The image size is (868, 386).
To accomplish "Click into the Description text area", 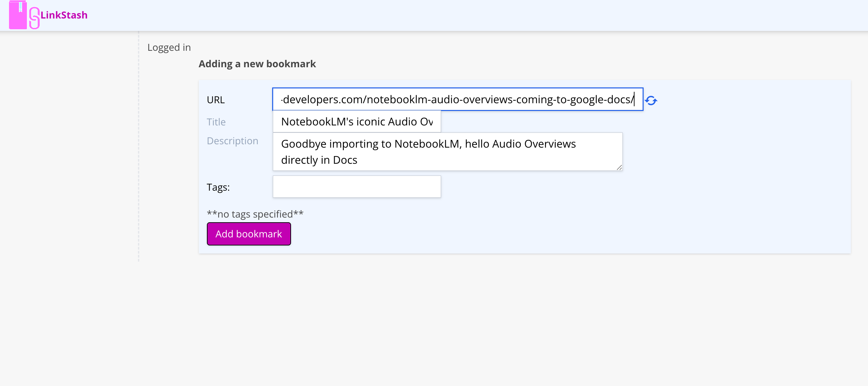I will (447, 152).
